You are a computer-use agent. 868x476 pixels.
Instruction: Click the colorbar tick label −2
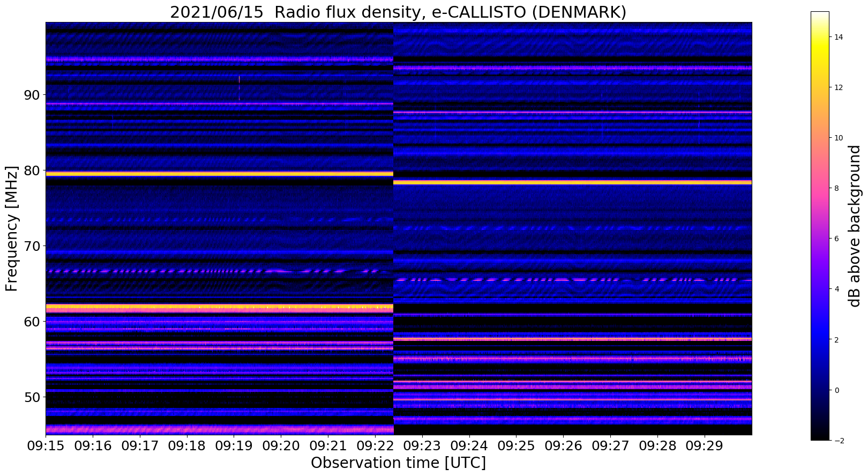point(839,441)
